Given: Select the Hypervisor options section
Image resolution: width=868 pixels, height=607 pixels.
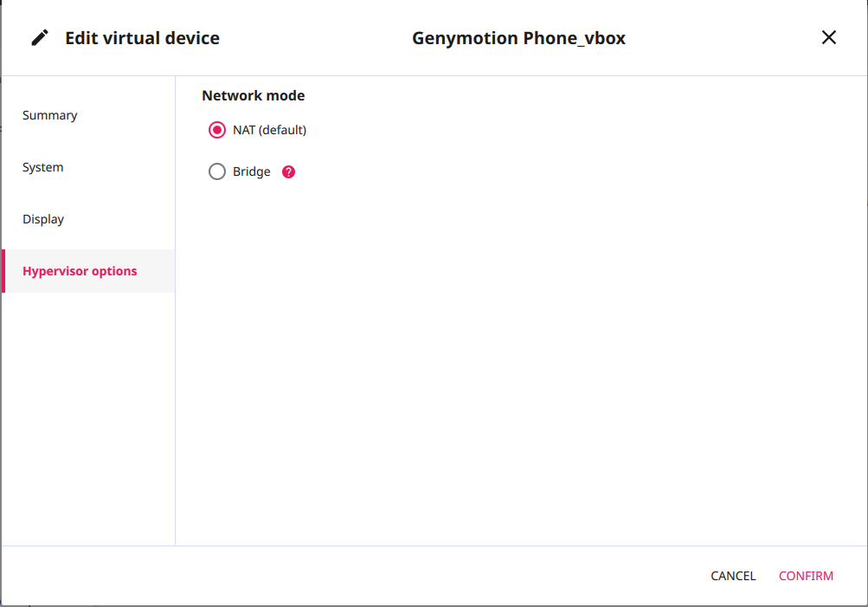Looking at the screenshot, I should [80, 271].
